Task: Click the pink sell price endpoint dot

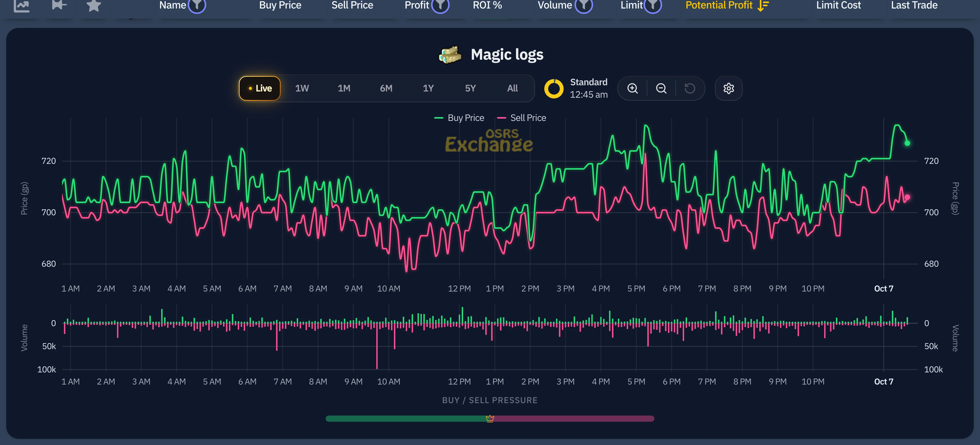Action: click(907, 197)
